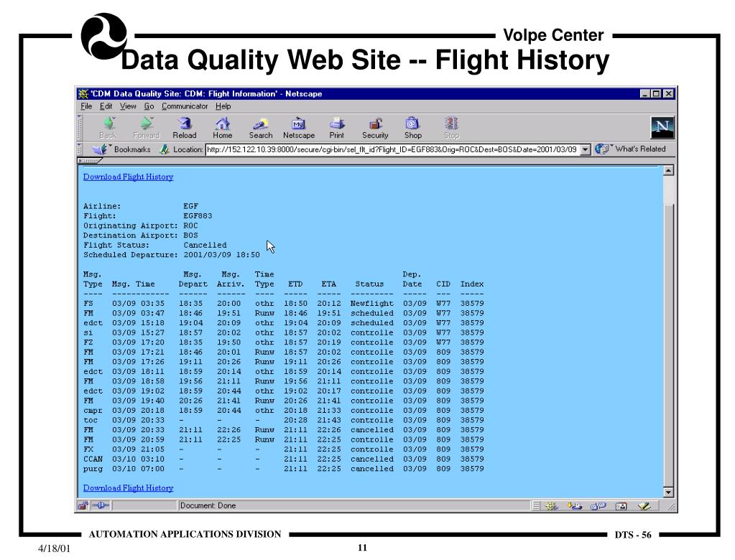This screenshot has width=735, height=560.
Task: Open Composer component bar icon
Action: 644,505
